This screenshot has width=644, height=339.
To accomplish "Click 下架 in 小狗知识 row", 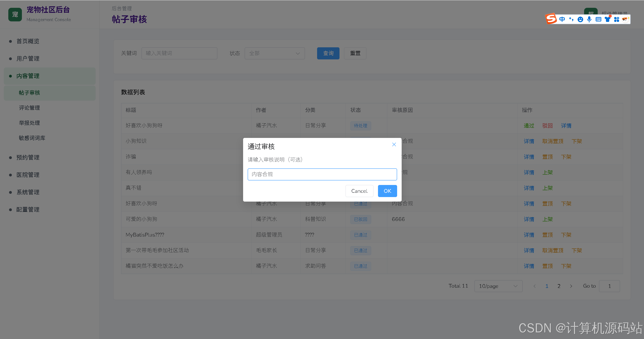I will tap(577, 141).
